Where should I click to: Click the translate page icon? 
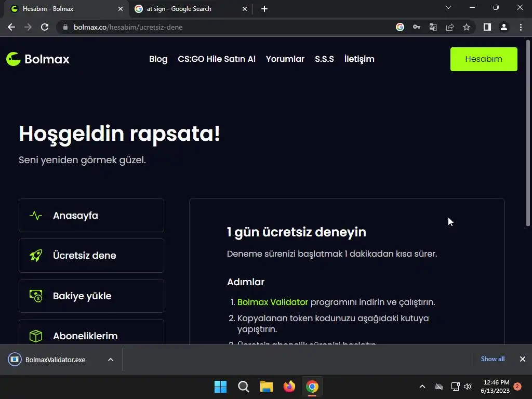coord(433,27)
